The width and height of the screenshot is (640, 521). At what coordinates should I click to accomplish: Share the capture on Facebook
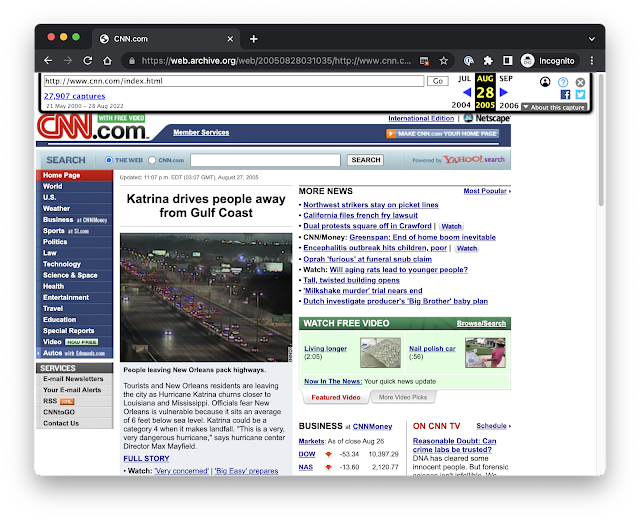[565, 95]
